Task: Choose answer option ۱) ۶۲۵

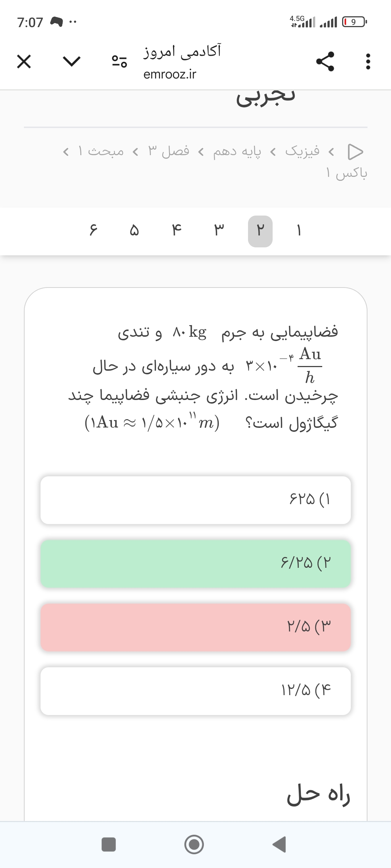Action: tap(195, 500)
